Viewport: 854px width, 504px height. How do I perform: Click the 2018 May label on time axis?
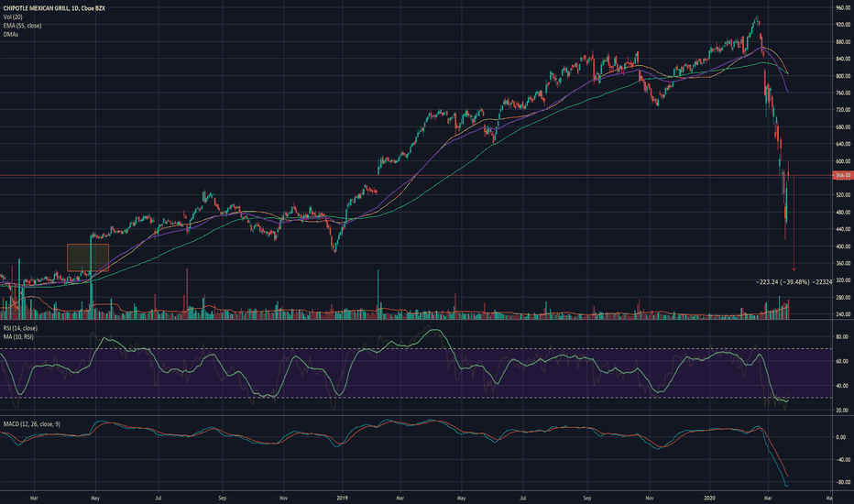click(x=95, y=498)
